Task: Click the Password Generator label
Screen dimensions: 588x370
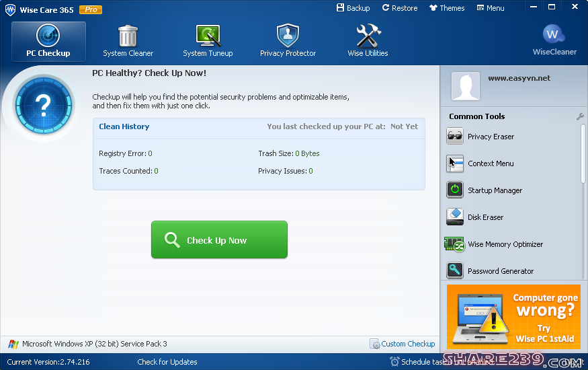Action: tap(501, 271)
